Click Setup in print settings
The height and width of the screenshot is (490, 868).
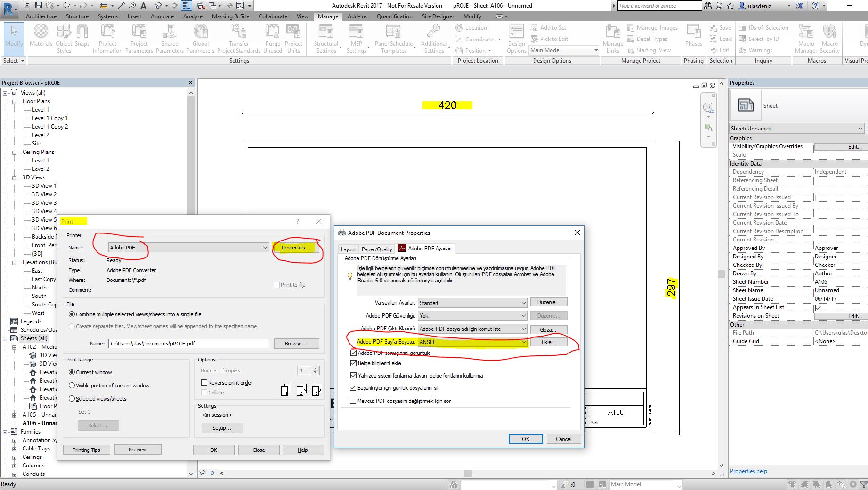[222, 428]
